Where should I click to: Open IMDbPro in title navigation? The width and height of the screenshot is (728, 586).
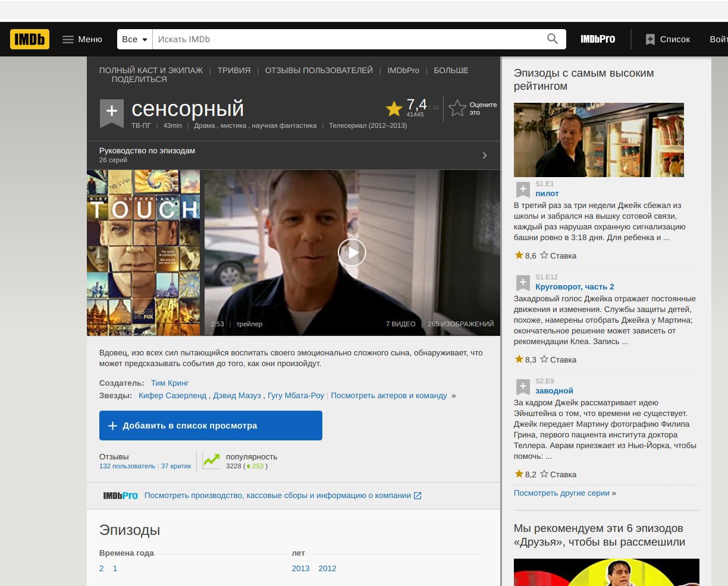(403, 70)
